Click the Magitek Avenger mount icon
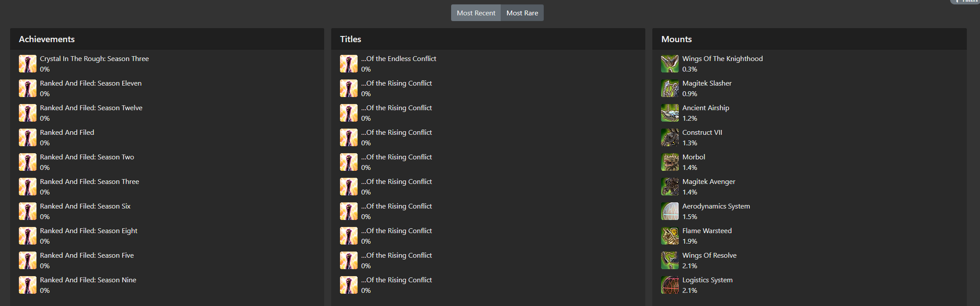Image resolution: width=980 pixels, height=306 pixels. (x=670, y=187)
